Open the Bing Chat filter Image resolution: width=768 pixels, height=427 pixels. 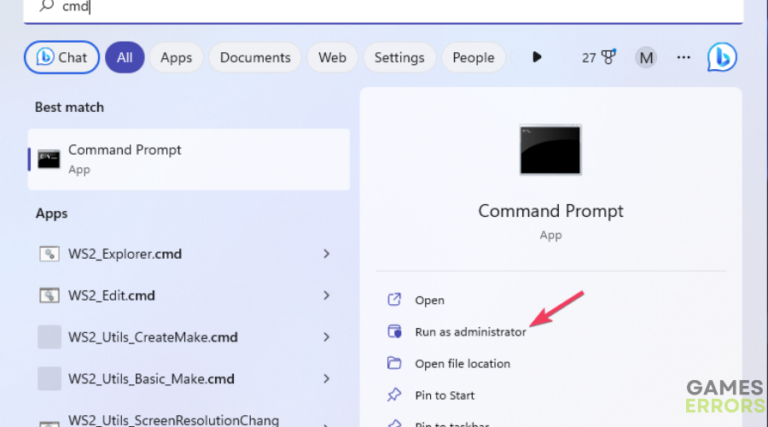click(62, 57)
